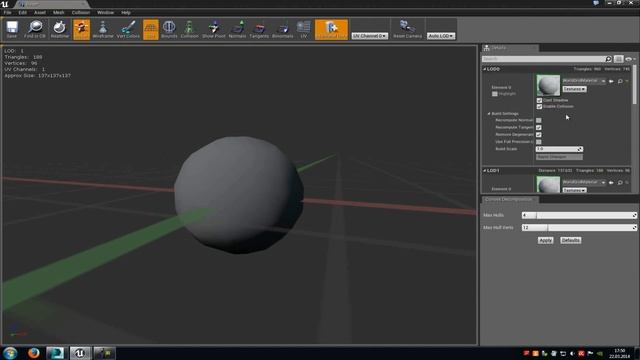The height and width of the screenshot is (360, 640).
Task: Click LOD0 material sphere thumbnail
Action: [548, 85]
